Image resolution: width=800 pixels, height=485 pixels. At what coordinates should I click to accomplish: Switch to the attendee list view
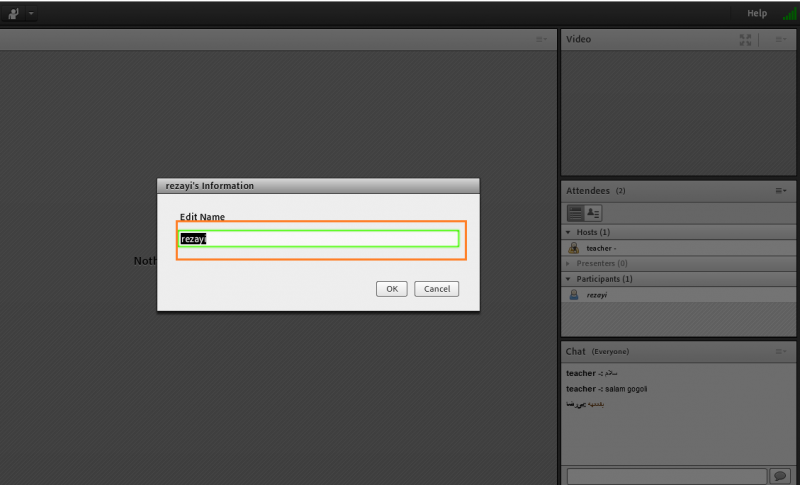(575, 213)
